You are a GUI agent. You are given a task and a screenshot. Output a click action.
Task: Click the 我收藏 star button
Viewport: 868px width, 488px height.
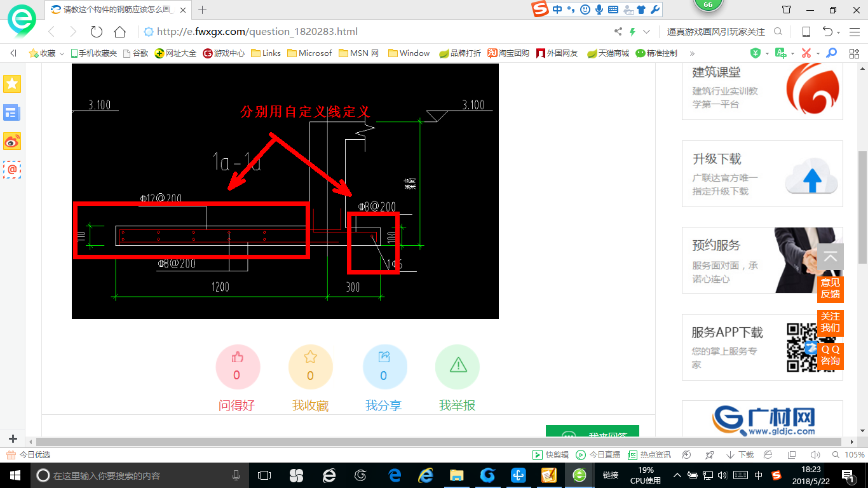coord(310,366)
